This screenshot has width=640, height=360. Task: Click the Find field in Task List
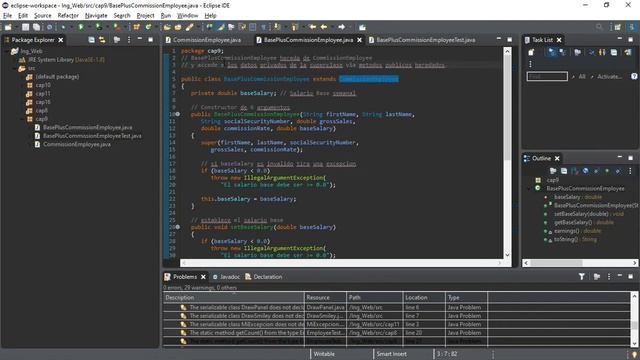tap(547, 76)
